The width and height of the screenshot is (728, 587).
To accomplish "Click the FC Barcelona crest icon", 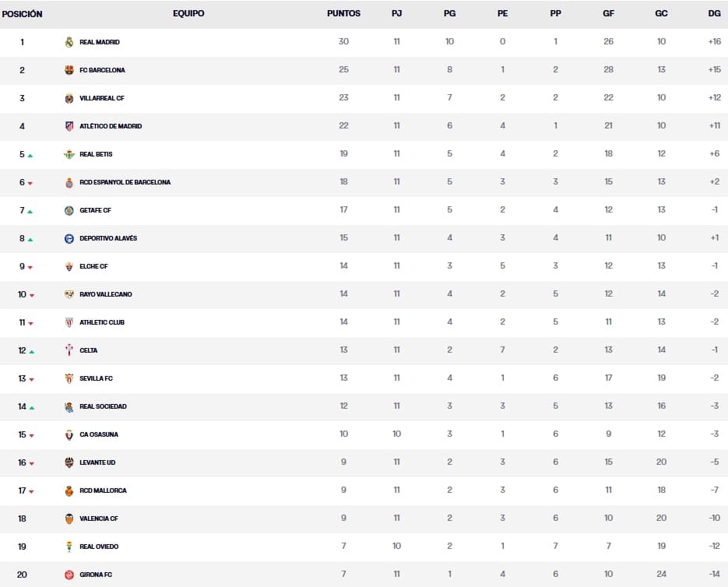I will pyautogui.click(x=69, y=70).
